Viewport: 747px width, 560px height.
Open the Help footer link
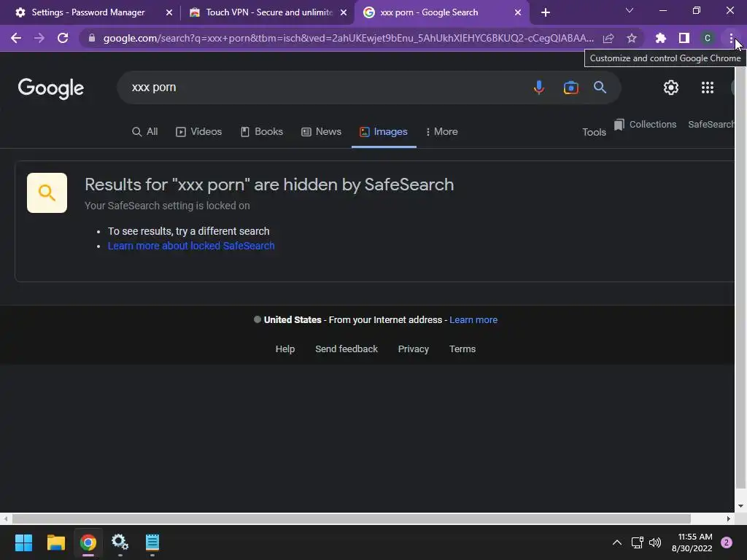pyautogui.click(x=285, y=349)
